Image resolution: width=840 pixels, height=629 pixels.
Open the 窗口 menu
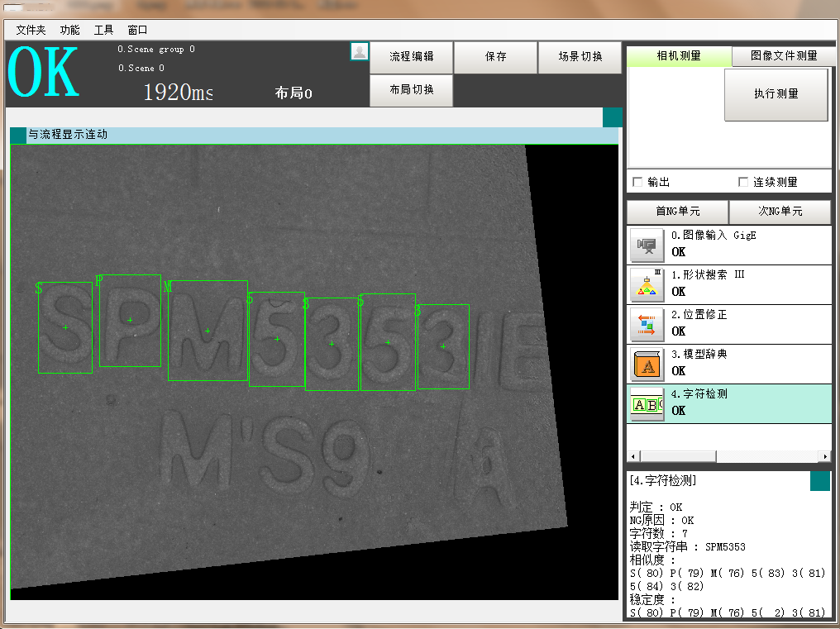[x=137, y=30]
